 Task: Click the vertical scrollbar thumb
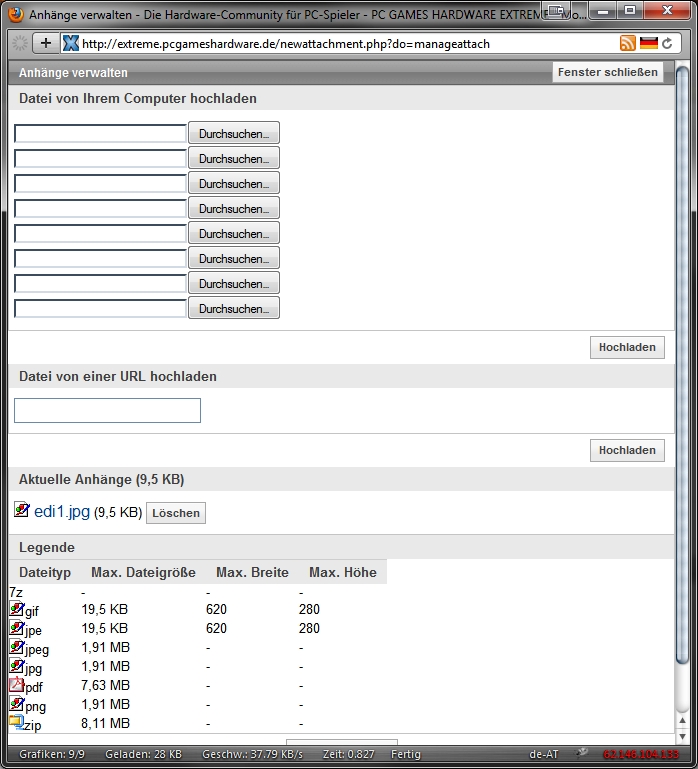click(x=682, y=365)
